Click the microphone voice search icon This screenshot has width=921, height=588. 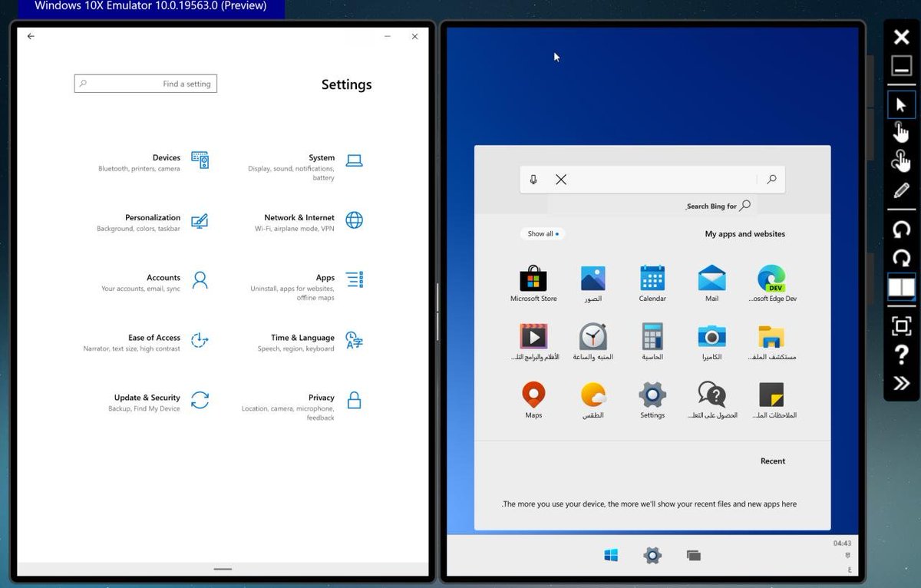pyautogui.click(x=533, y=180)
